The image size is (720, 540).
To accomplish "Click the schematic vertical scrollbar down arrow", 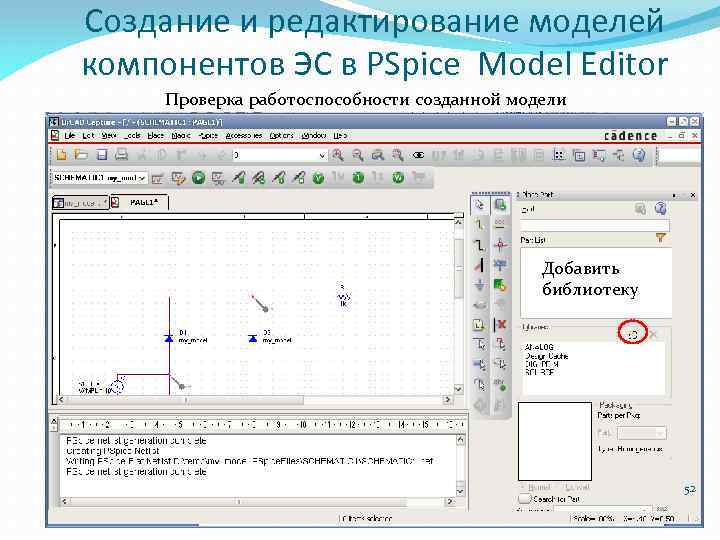I will tap(458, 389).
